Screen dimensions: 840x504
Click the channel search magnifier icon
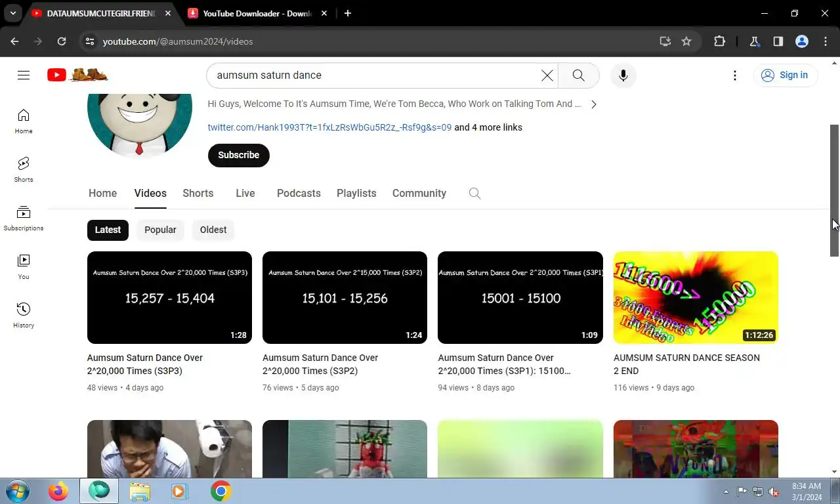475,194
